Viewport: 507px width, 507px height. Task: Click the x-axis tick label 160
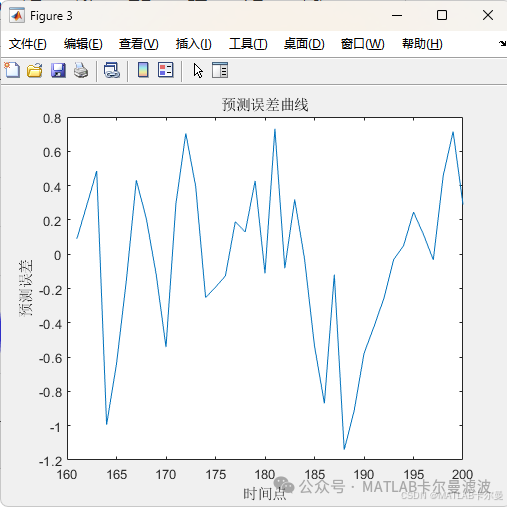[x=67, y=475]
